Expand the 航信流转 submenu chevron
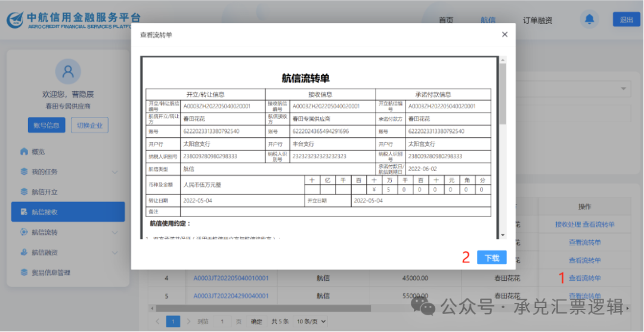Image resolution: width=644 pixels, height=332 pixels. click(114, 232)
